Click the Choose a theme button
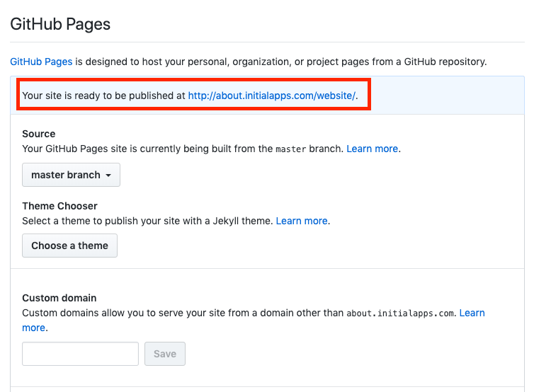This screenshot has width=534, height=392. 70,246
